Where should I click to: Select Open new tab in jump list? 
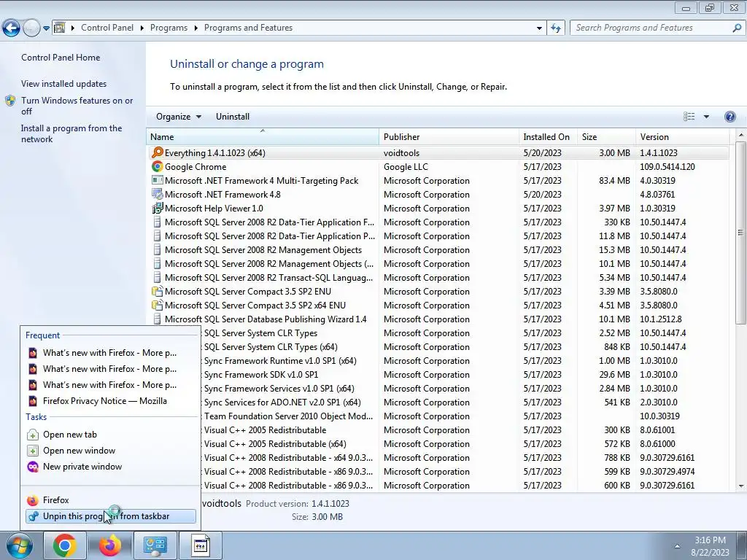click(x=111, y=435)
